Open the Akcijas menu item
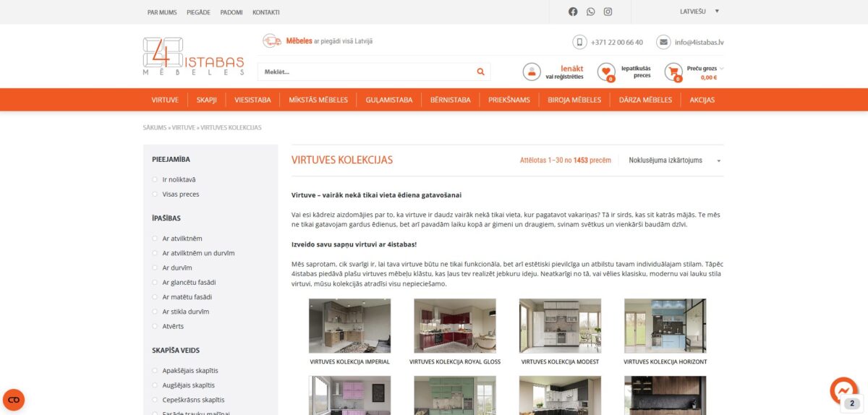This screenshot has height=415, width=868. pos(702,100)
